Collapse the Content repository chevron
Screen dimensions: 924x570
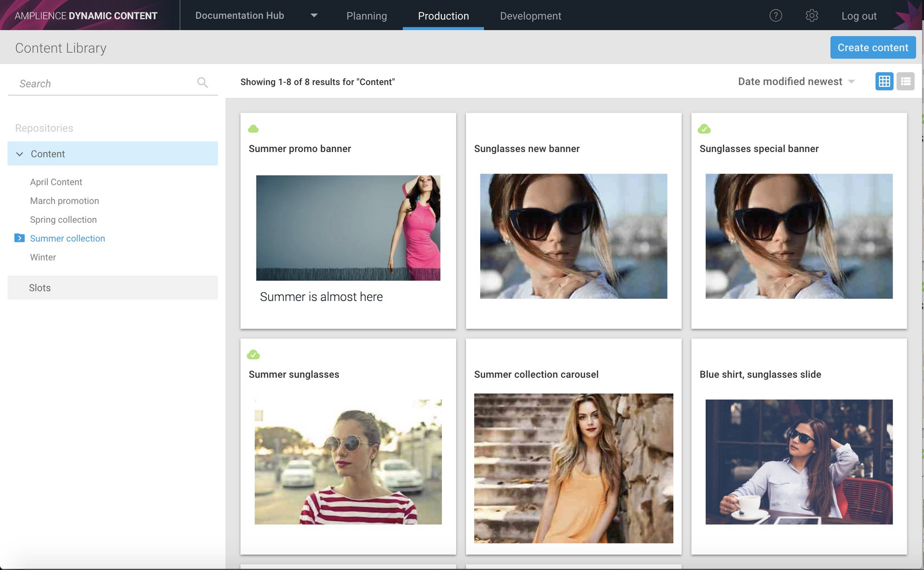coord(20,154)
